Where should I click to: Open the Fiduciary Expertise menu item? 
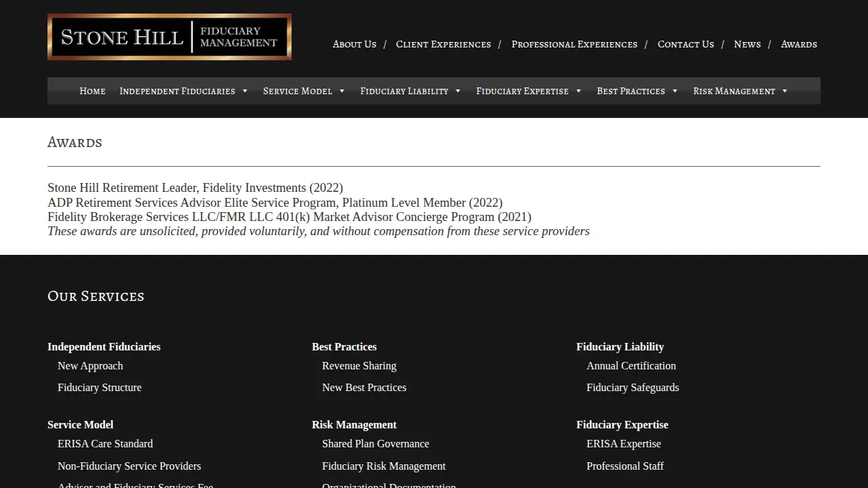click(x=522, y=91)
